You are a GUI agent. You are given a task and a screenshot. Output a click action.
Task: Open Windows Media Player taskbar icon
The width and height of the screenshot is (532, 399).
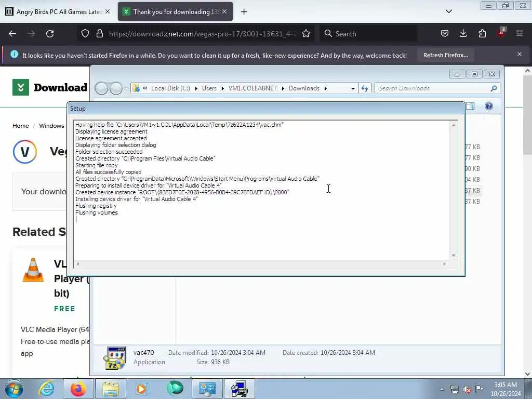(142, 389)
